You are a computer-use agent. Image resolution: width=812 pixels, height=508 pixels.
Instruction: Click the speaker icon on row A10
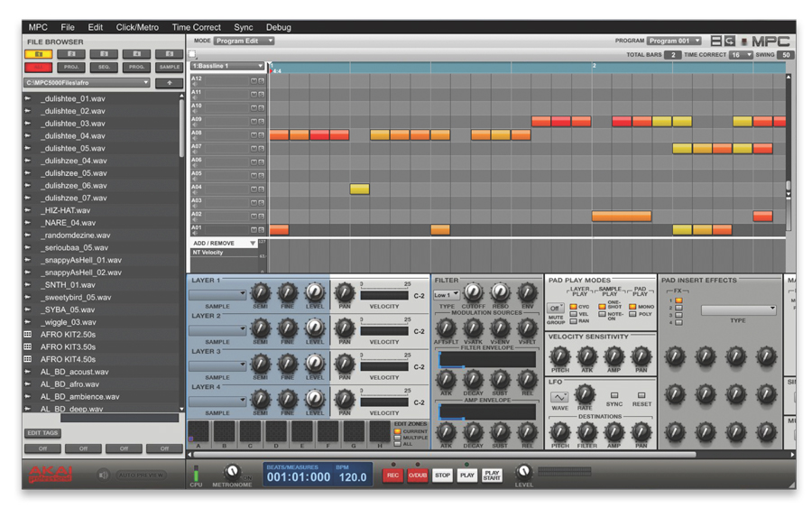tap(195, 111)
